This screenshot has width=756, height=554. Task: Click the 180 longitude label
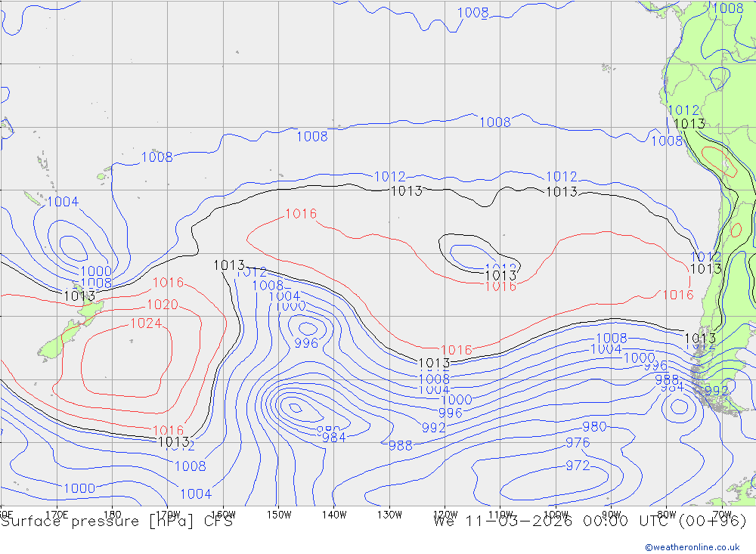(x=113, y=515)
